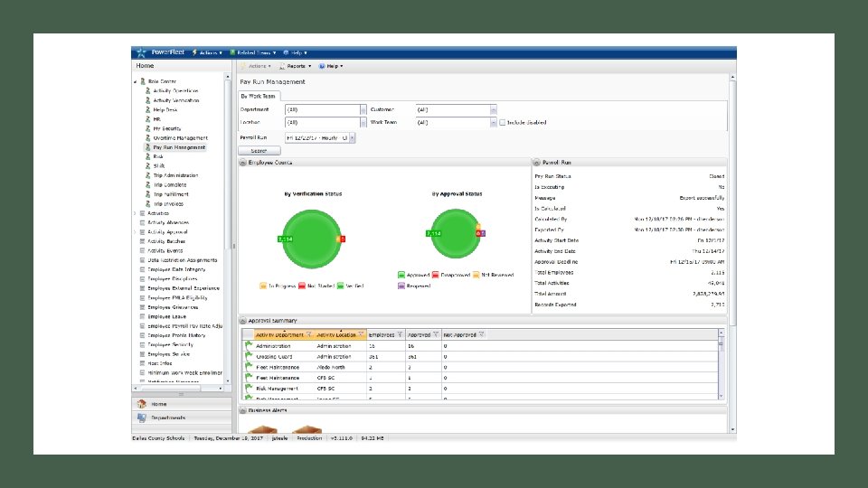Open the Reports toolbar menu
Screen dimensions: 868x488
(296, 66)
